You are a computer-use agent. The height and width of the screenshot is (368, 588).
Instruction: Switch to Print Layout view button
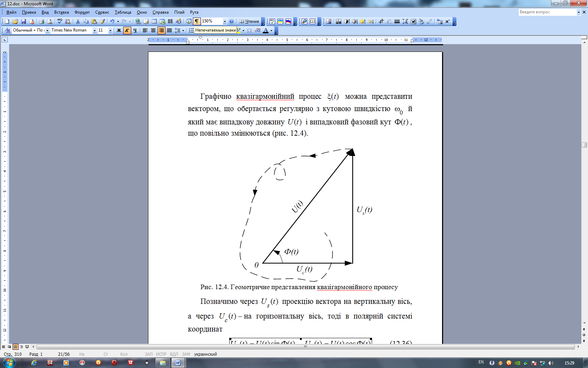pyautogui.click(x=15, y=347)
